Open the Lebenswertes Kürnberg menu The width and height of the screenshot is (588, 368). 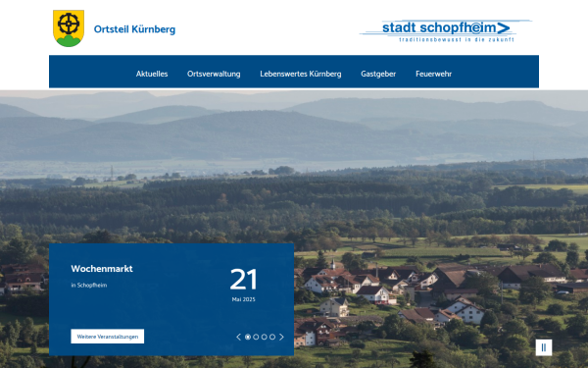[301, 74]
